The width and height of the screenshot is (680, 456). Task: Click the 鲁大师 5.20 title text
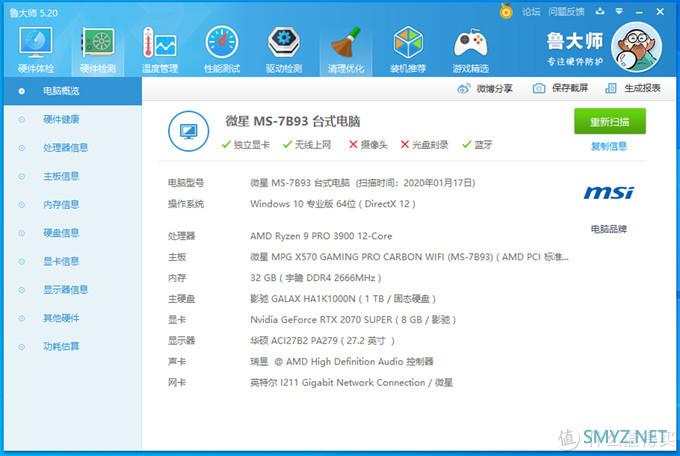coord(34,13)
